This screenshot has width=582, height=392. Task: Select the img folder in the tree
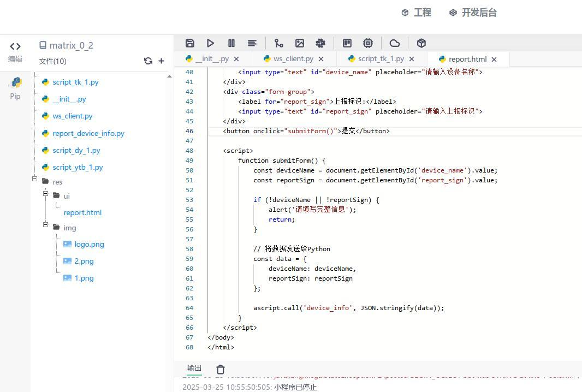pyautogui.click(x=69, y=228)
